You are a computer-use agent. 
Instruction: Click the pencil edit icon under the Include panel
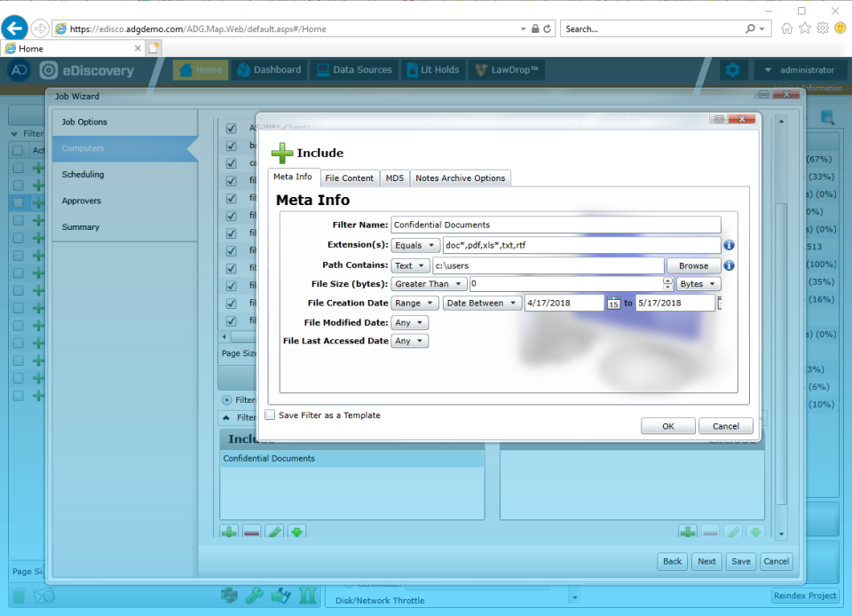coord(274,531)
